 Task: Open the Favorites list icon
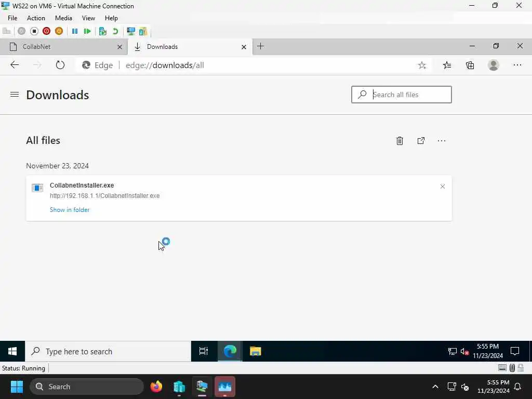click(447, 65)
